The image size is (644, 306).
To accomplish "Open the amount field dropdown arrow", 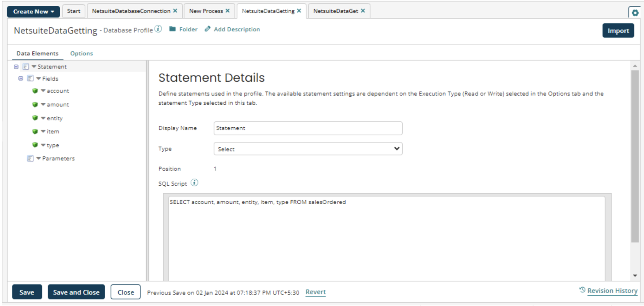I will [x=43, y=104].
